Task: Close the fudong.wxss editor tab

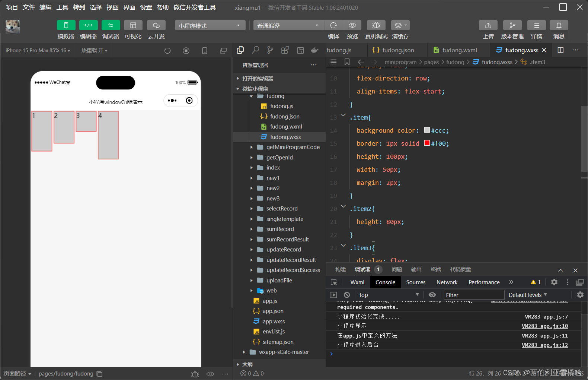Action: [x=544, y=50]
